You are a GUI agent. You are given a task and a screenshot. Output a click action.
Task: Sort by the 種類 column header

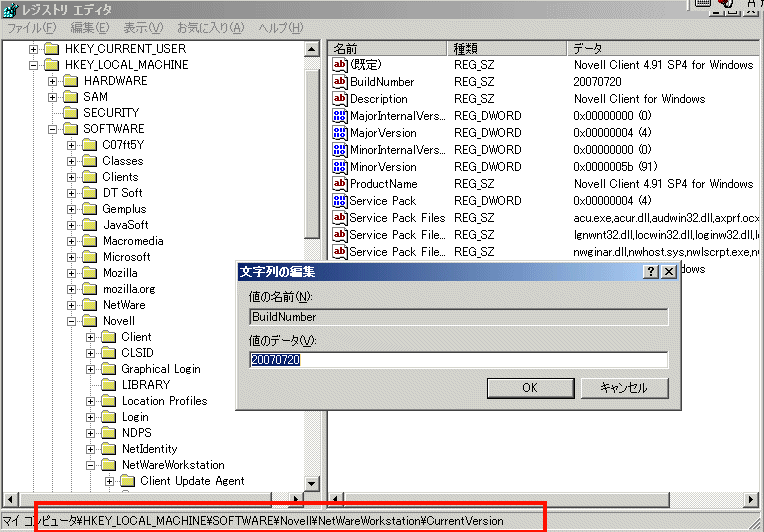coord(507,48)
